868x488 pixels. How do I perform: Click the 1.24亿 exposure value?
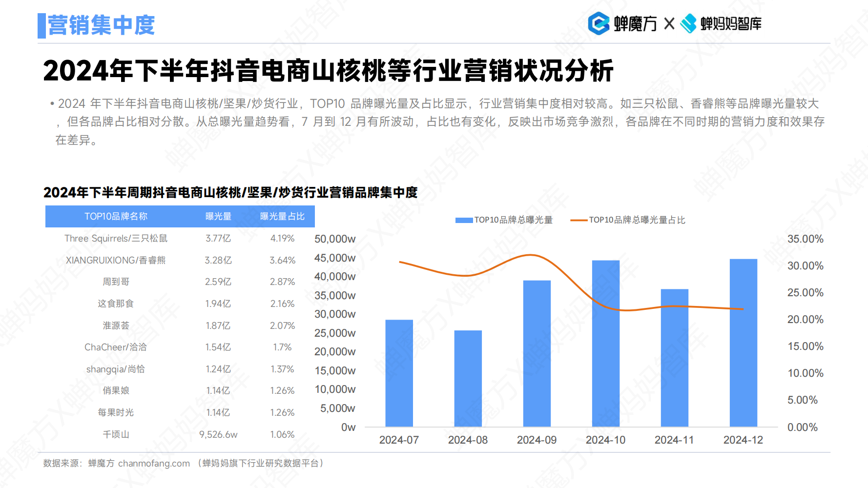click(x=218, y=369)
